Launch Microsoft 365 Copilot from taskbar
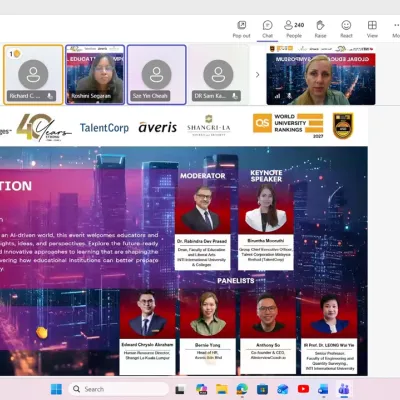The width and height of the screenshot is (400, 400). (201, 389)
